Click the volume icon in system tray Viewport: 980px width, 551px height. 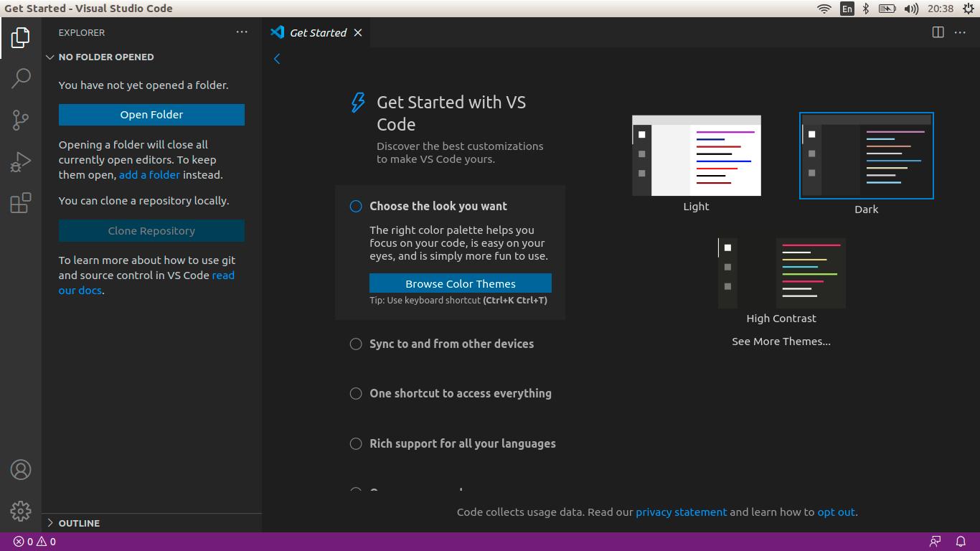pyautogui.click(x=911, y=9)
